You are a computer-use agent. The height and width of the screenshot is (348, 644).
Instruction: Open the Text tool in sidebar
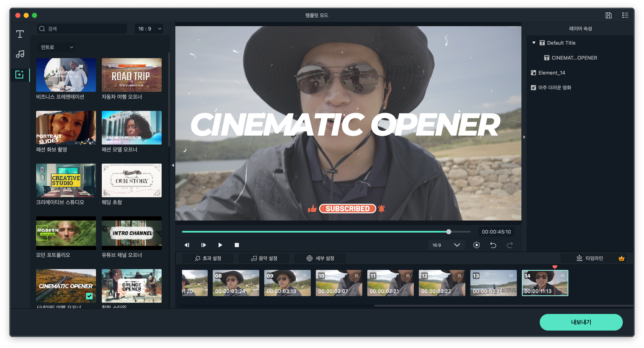point(20,34)
